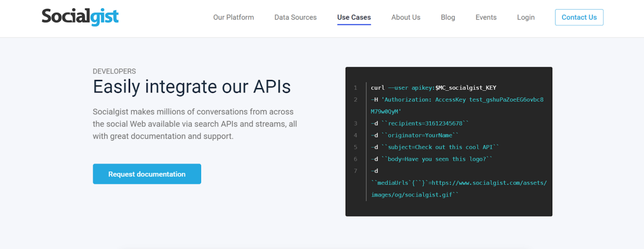Click the Request documentation button
This screenshot has height=249, width=644.
[x=147, y=174]
